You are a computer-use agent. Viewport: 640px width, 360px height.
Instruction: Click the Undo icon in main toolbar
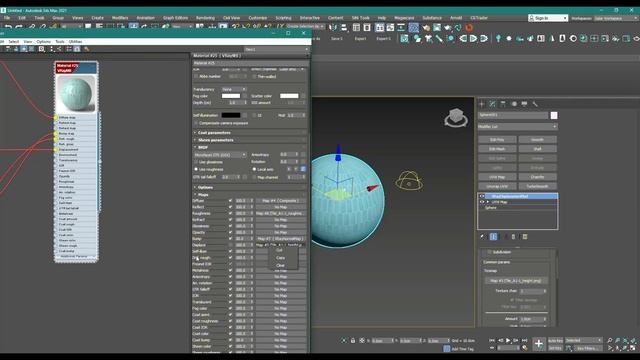[x=8, y=27]
